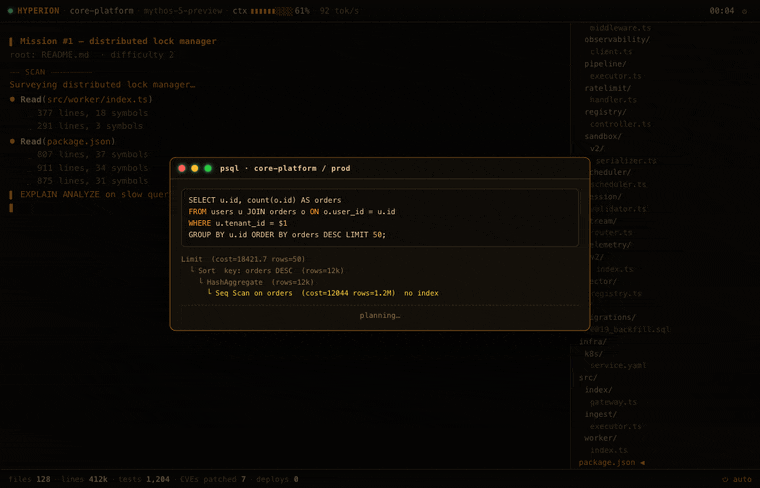Click the 377 lines, 18 symbols line
Image resolution: width=760 pixels, height=488 pixels.
click(93, 113)
